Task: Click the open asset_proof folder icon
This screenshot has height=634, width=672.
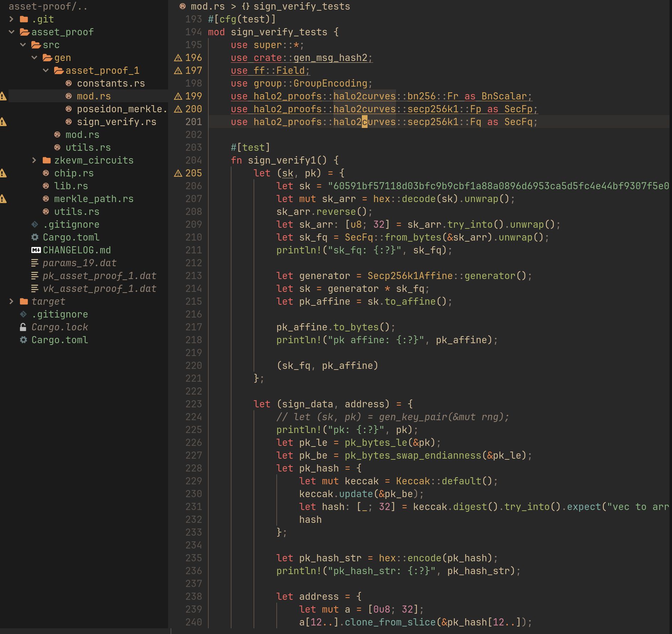Action: point(25,32)
